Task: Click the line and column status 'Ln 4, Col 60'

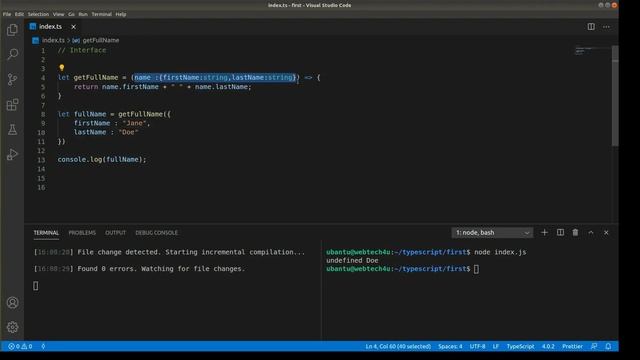Action: (x=398, y=346)
